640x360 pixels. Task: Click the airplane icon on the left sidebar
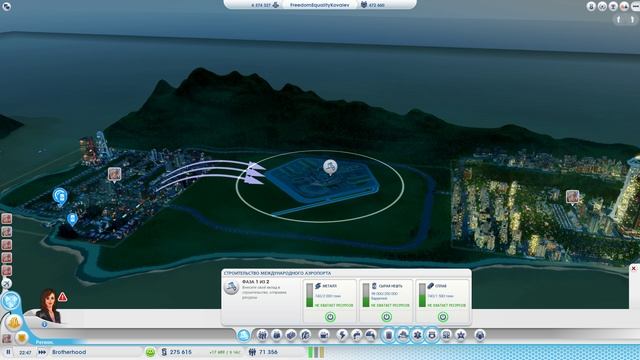pos(6,283)
